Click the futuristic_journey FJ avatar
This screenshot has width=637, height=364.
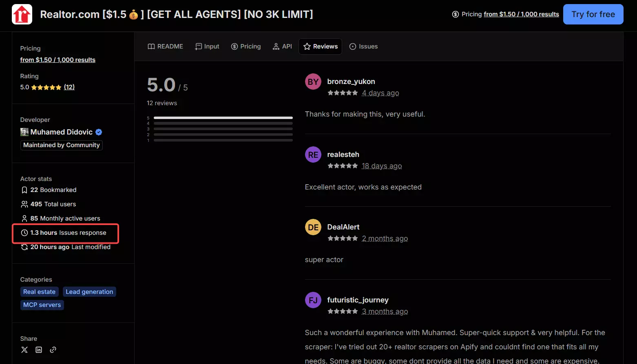click(x=313, y=300)
